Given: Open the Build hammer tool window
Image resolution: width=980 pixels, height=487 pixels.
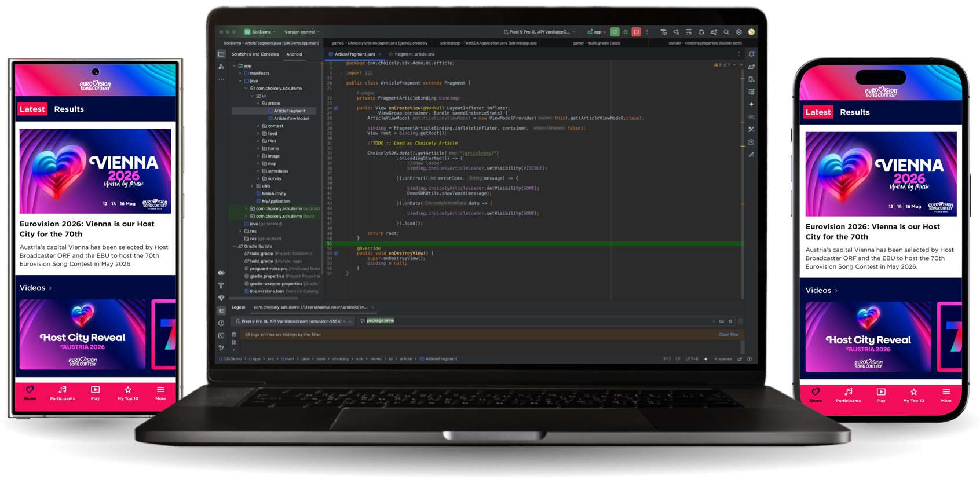Looking at the screenshot, I should 221,285.
